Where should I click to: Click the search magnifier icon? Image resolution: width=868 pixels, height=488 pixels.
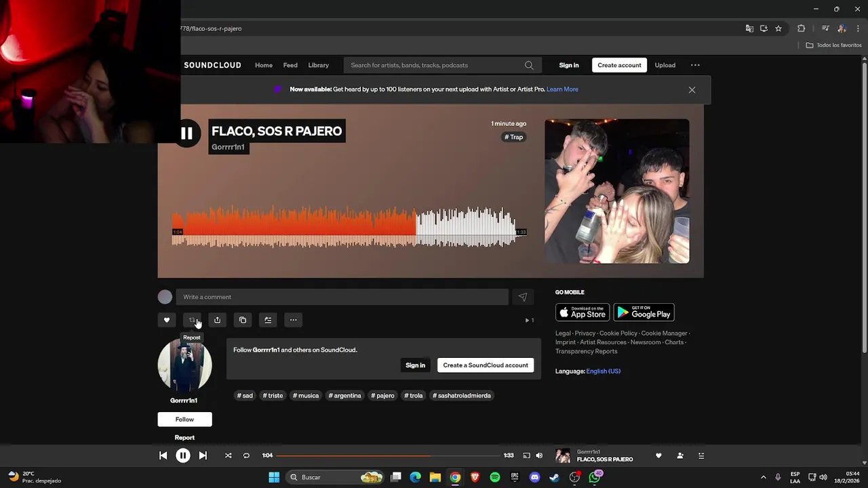click(x=529, y=65)
